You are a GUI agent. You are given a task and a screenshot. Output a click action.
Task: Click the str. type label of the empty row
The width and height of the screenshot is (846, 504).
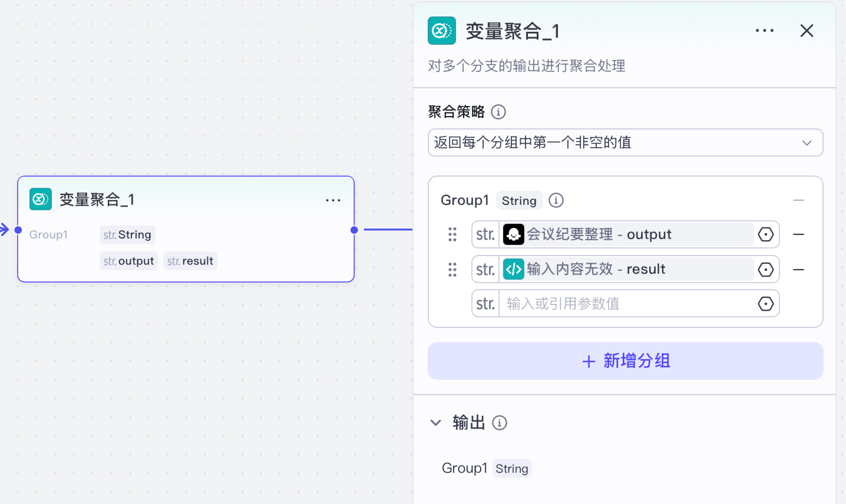485,304
